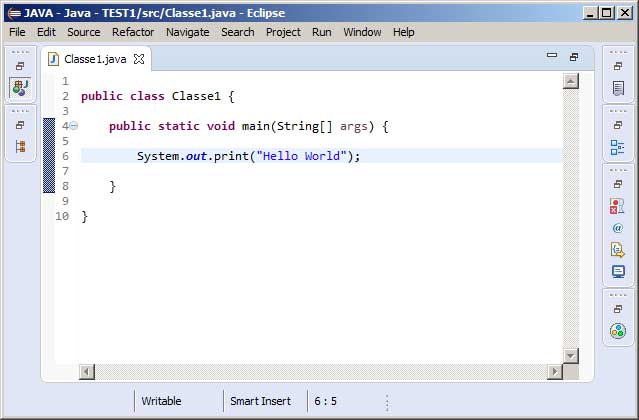639x420 pixels.
Task: Click the vertical scrollbar down arrow
Action: point(570,355)
